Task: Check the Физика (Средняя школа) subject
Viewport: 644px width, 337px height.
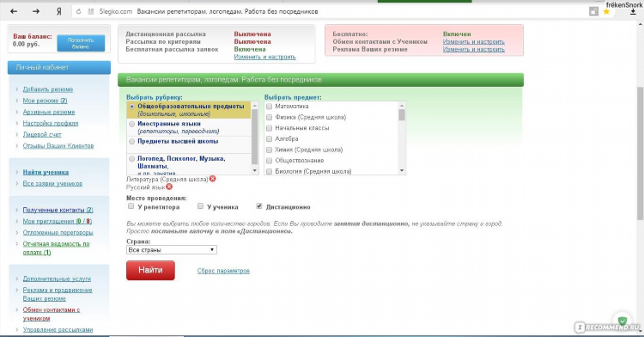Action: click(270, 117)
